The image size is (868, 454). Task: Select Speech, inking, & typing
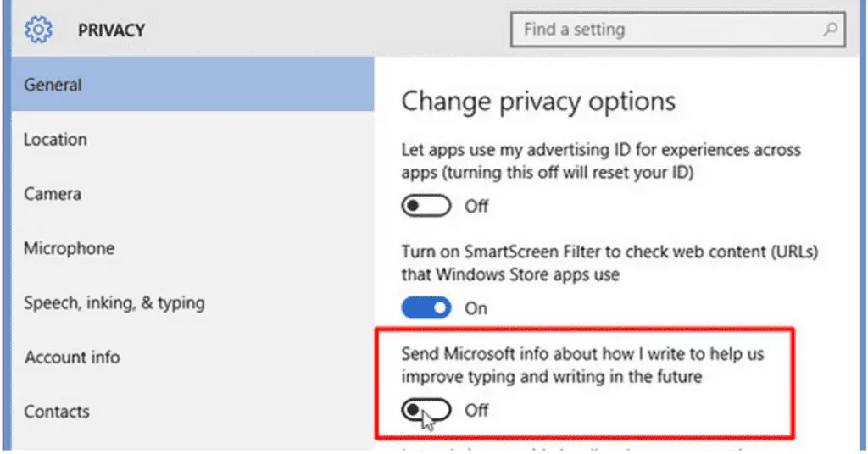click(114, 303)
